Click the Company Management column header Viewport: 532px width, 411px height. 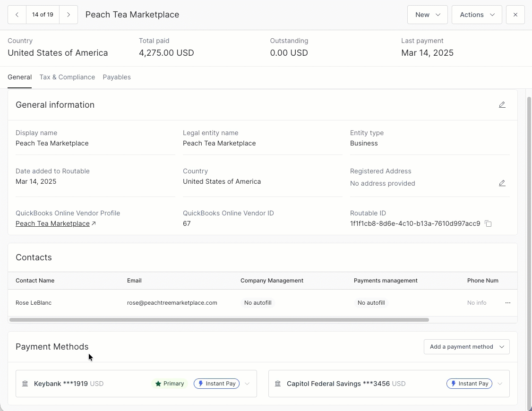point(272,281)
